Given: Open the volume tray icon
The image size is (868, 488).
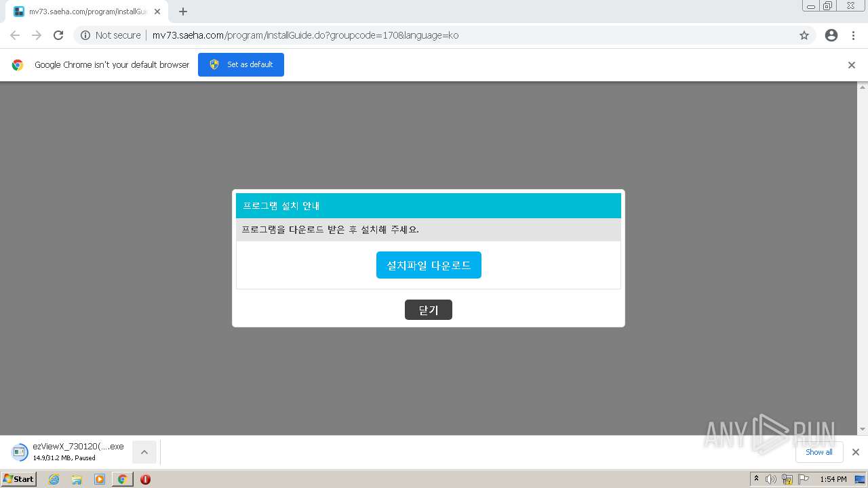Looking at the screenshot, I should [771, 479].
